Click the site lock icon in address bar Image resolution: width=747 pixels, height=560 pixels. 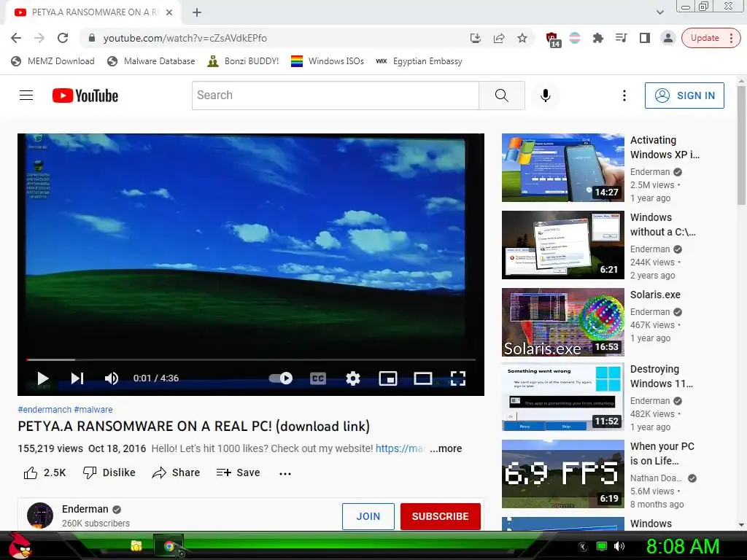[x=92, y=38]
